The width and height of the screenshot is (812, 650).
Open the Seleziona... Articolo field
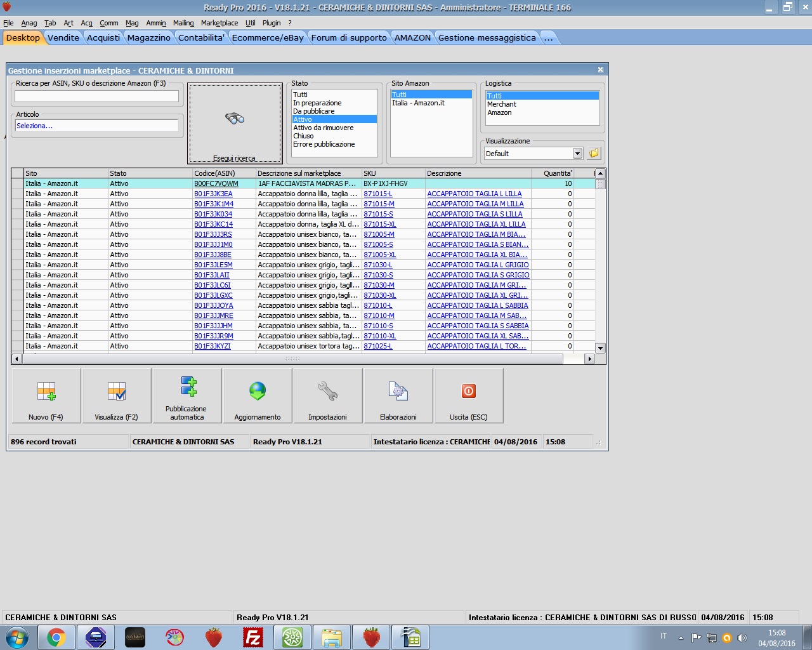pos(96,126)
